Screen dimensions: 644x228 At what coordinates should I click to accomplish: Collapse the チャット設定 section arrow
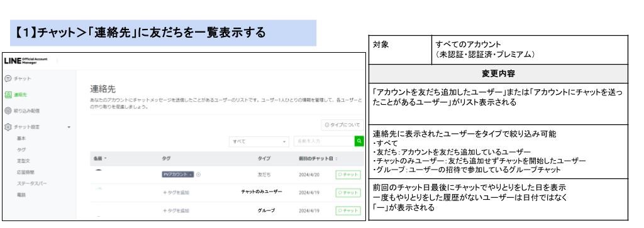click(x=69, y=127)
